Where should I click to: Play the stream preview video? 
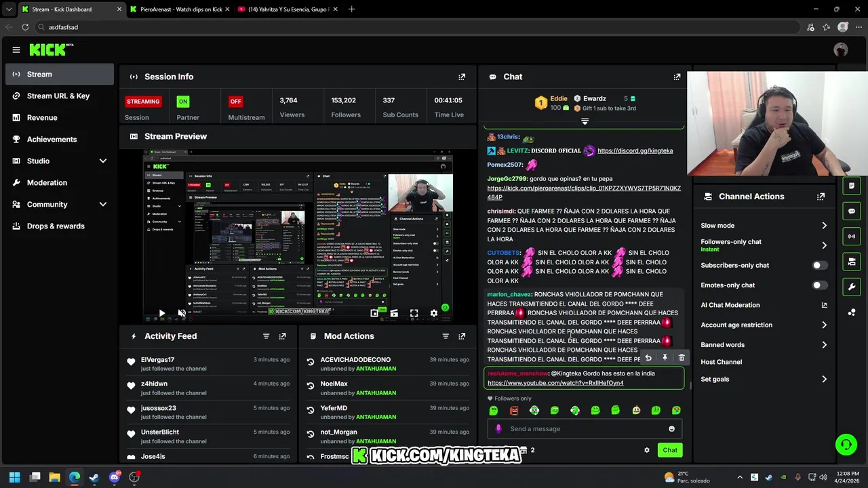161,313
